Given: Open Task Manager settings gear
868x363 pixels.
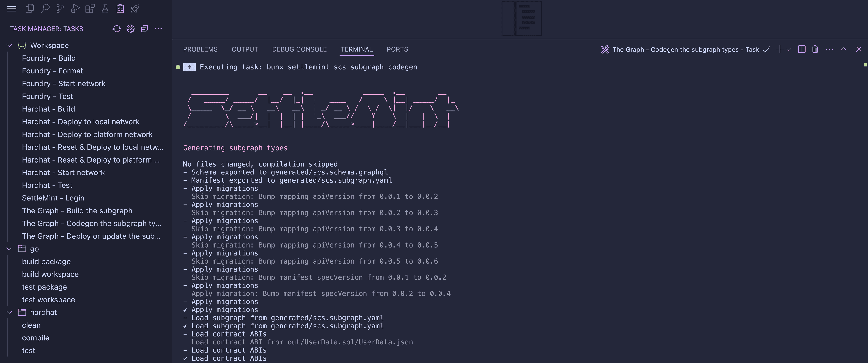Looking at the screenshot, I should [130, 29].
